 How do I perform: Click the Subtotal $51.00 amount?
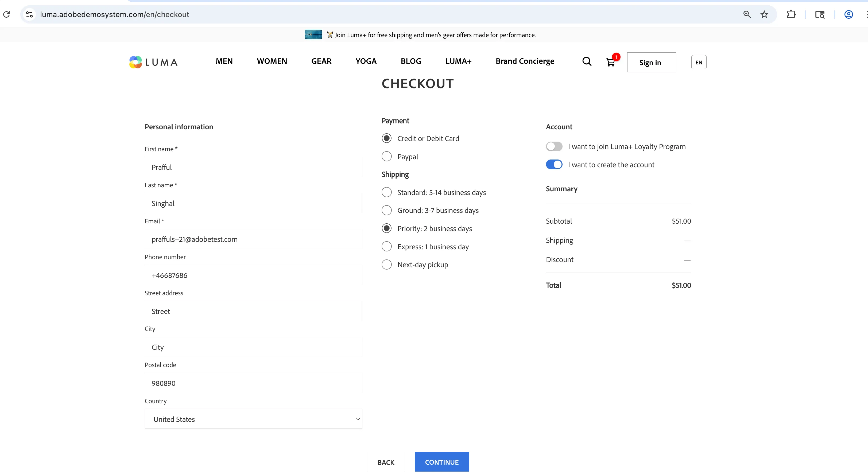[681, 221]
